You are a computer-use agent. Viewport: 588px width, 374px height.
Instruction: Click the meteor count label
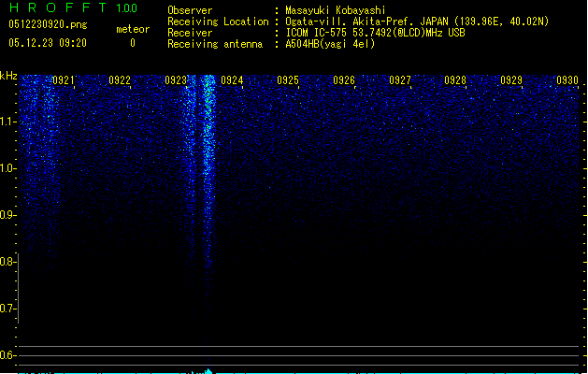tap(133, 29)
